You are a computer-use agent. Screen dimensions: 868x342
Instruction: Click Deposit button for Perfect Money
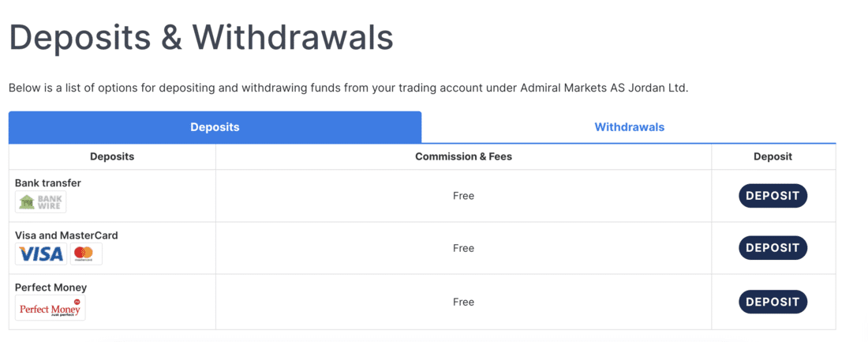[x=773, y=302]
